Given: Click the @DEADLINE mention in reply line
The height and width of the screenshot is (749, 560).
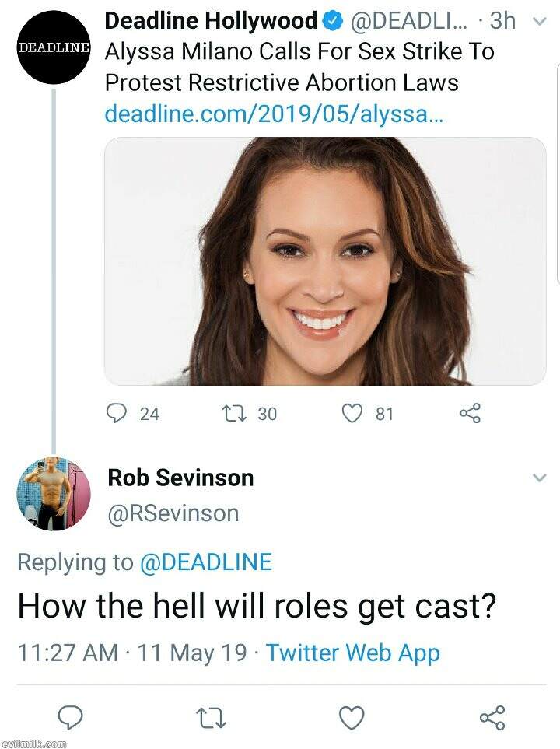Looking at the screenshot, I should tap(205, 562).
